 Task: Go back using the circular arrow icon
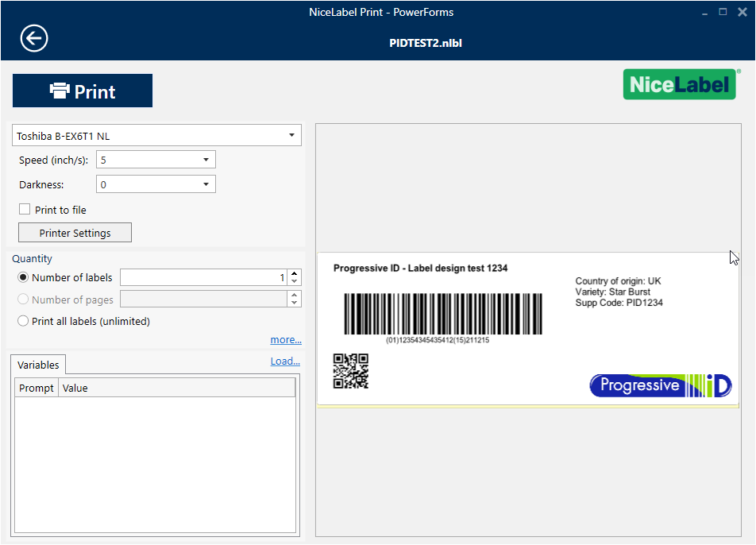coord(33,38)
